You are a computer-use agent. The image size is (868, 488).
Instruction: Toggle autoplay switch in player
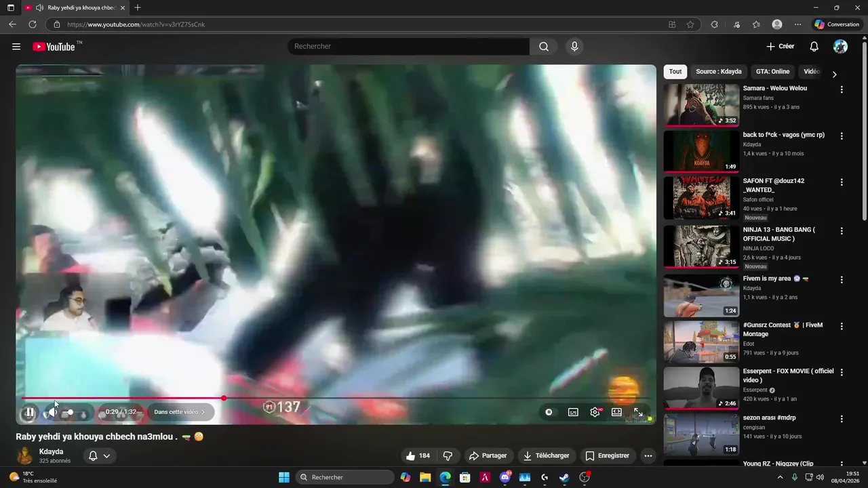549,412
